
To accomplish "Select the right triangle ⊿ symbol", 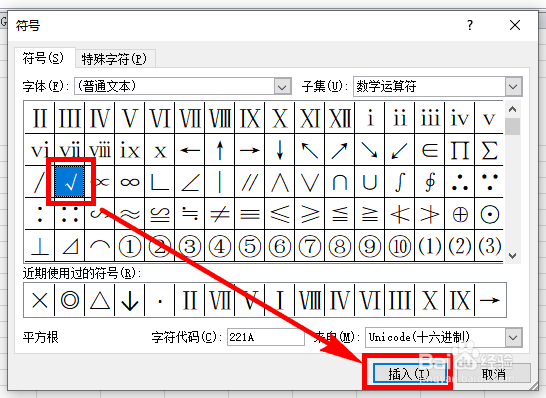I will pos(70,245).
